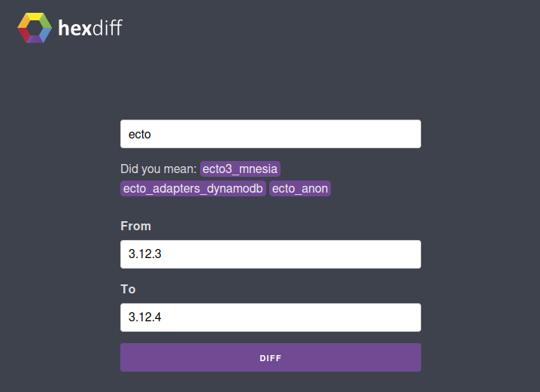Pick the ecto_anon suggestion
The height and width of the screenshot is (392, 540).
300,189
